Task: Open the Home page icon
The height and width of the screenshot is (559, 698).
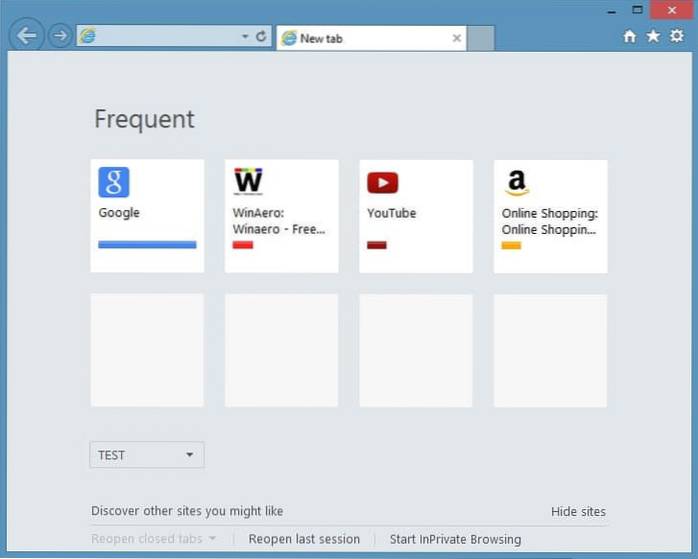Action: [629, 37]
